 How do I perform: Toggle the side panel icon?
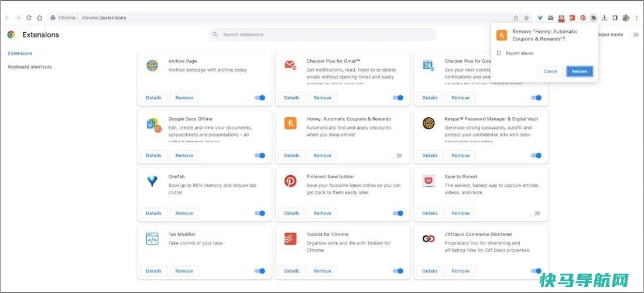(x=615, y=18)
